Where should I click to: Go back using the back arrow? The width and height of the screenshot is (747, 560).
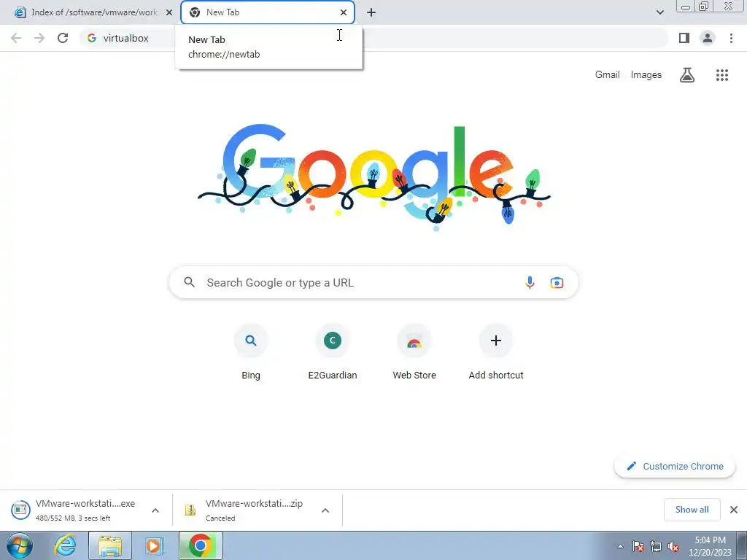tap(16, 38)
